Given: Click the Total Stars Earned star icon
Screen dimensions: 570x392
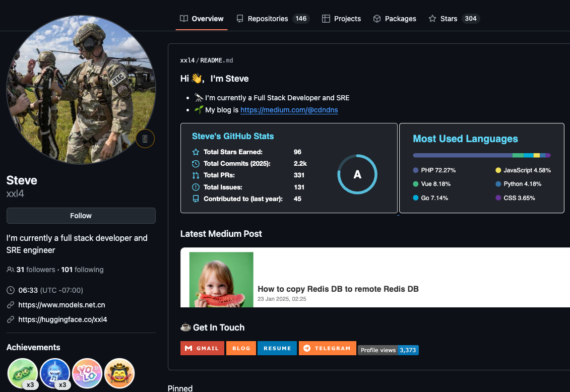Looking at the screenshot, I should pos(196,152).
